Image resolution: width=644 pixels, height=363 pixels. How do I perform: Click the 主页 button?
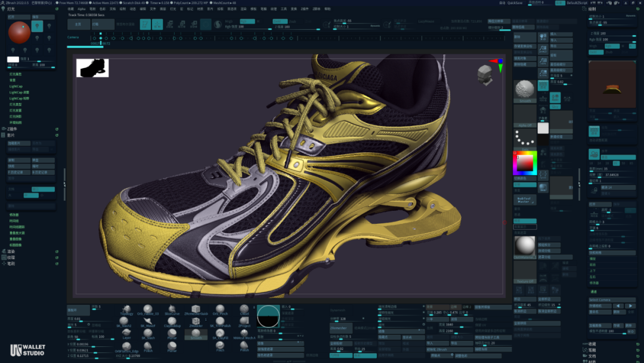click(x=79, y=24)
